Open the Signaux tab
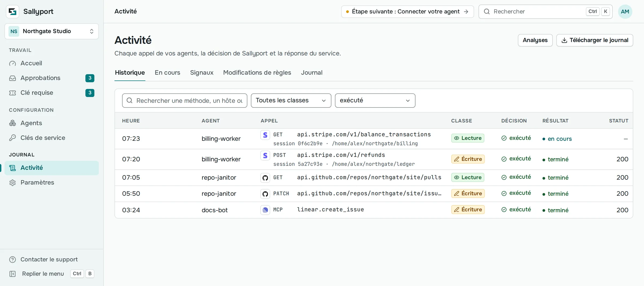644x286 pixels. (x=202, y=73)
